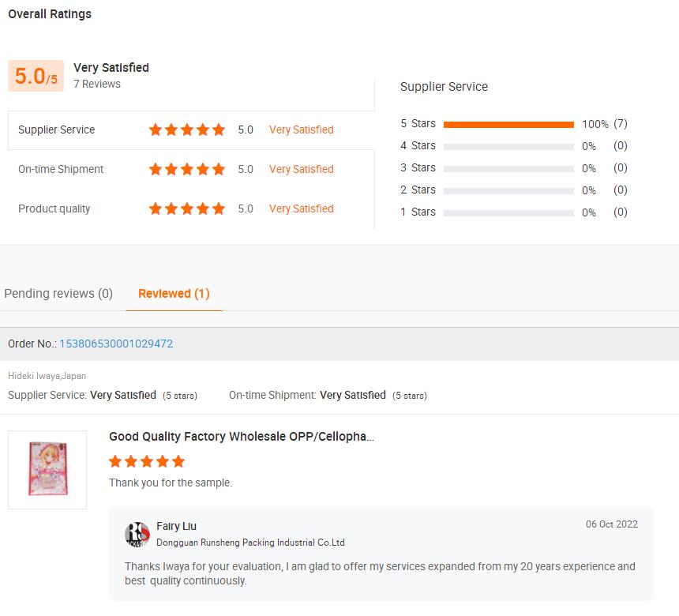
Task: Click the 1 Stars rating bar
Action: 508,212
